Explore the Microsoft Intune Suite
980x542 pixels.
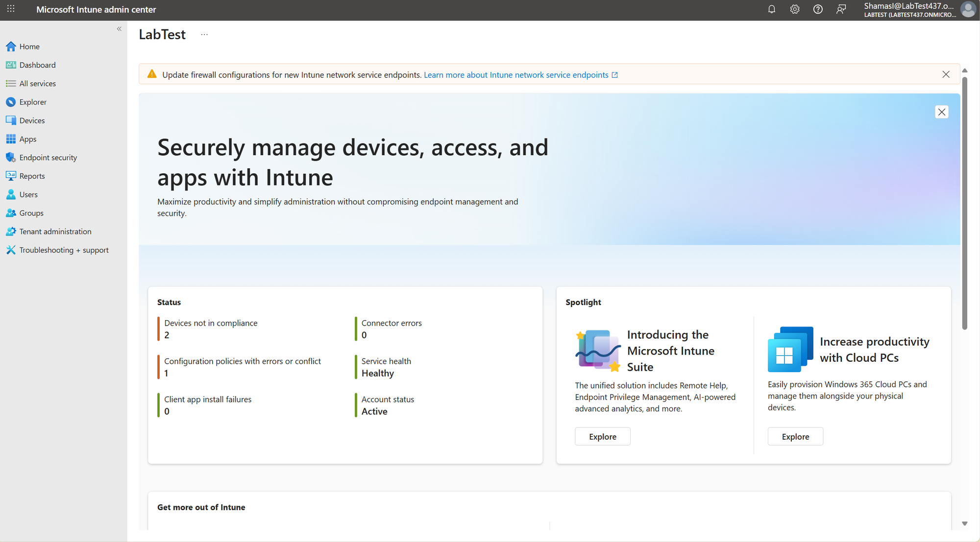[x=602, y=436]
